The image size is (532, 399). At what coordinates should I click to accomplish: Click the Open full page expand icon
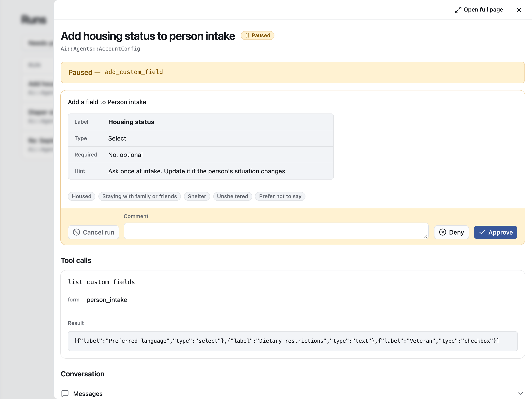pyautogui.click(x=458, y=10)
